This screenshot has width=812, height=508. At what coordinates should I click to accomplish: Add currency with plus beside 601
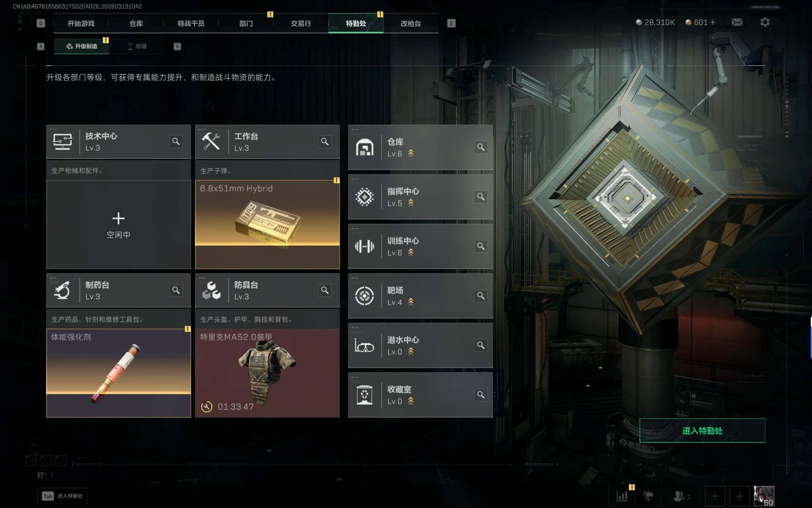click(x=713, y=22)
